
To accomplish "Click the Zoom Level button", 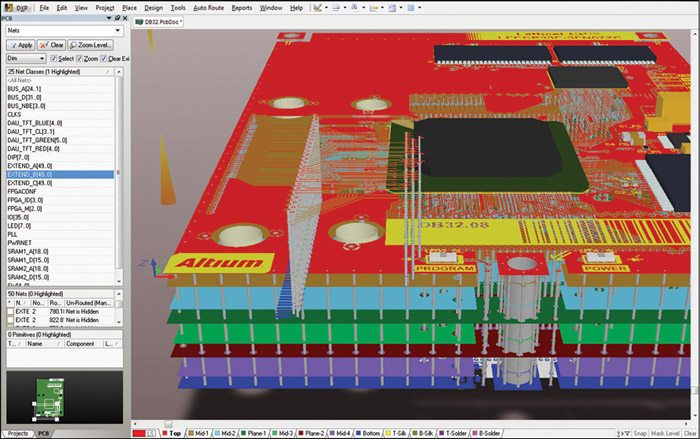I will [90, 45].
